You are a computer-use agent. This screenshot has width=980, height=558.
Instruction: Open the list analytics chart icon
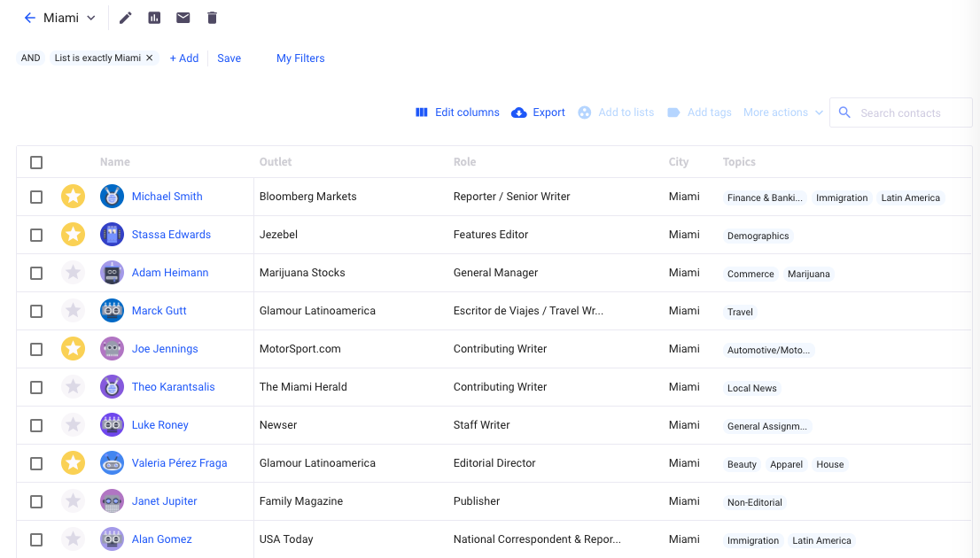pyautogui.click(x=154, y=18)
